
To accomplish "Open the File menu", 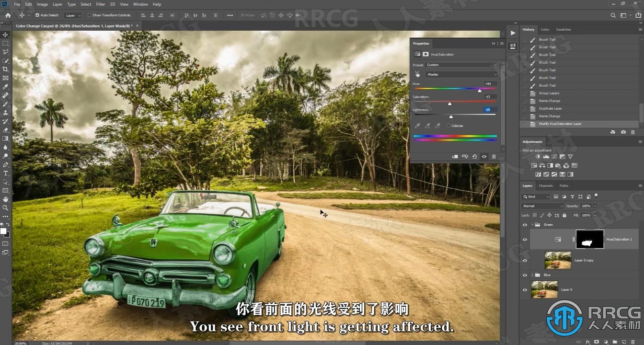I will [17, 4].
